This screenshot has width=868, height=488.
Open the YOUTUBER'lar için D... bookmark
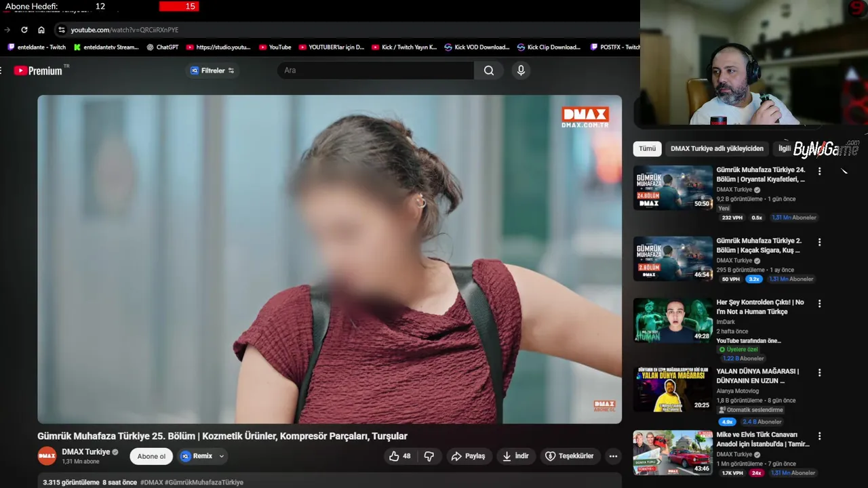332,47
